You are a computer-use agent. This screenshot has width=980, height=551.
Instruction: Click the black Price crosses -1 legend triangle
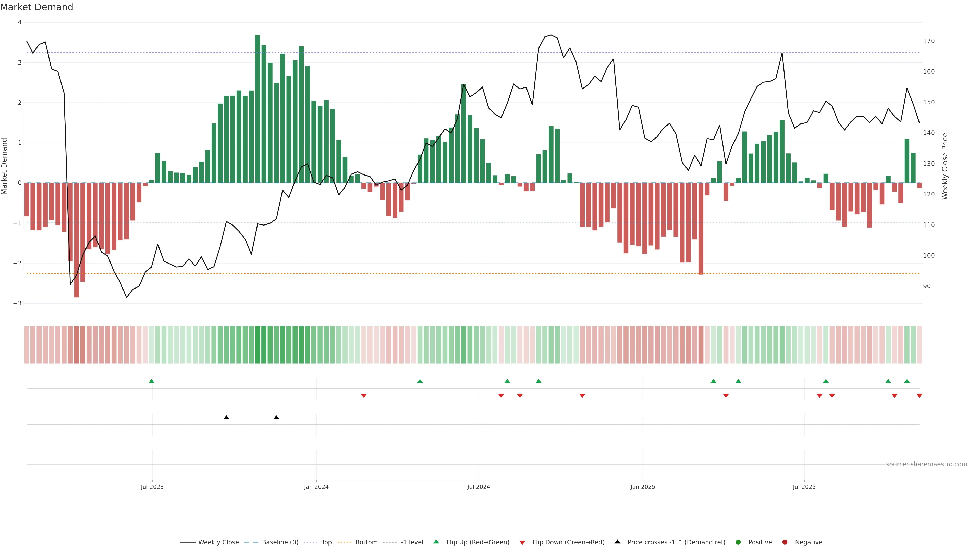pos(617,542)
